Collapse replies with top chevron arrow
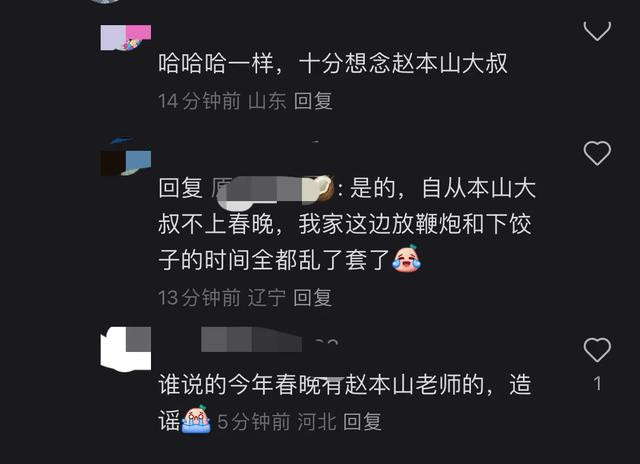This screenshot has height=464, width=640. [x=597, y=31]
